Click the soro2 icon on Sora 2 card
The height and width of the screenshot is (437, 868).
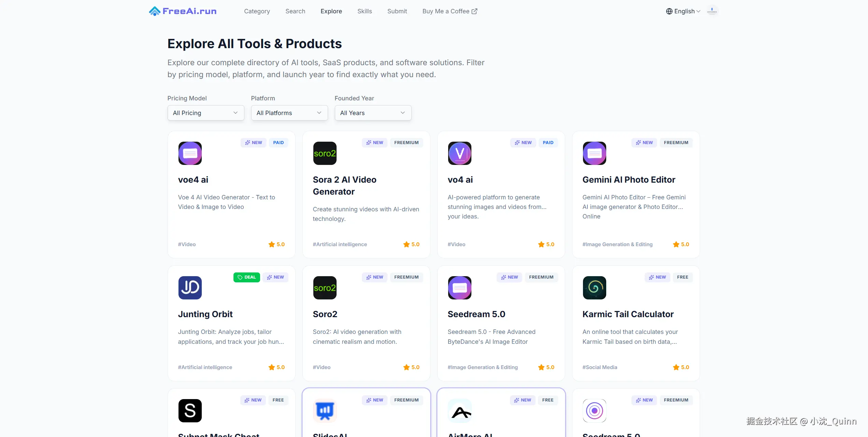[325, 153]
